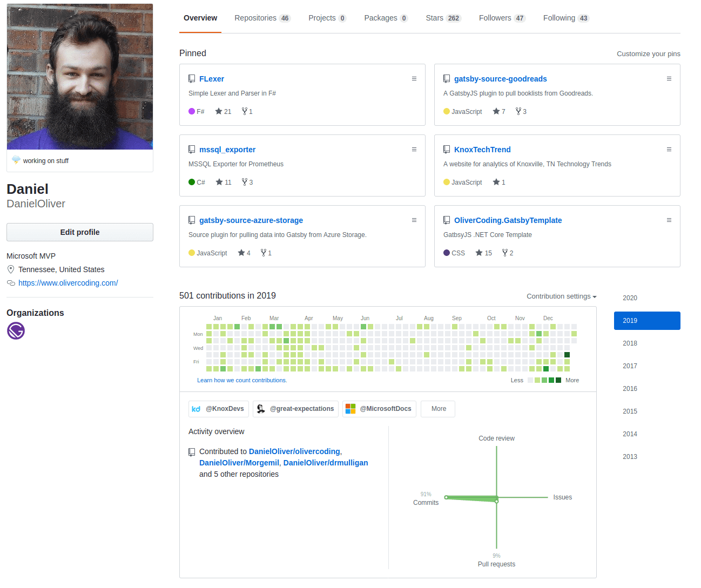
Task: Click the Microsoft logo on @MicrosoftDocs
Action: pyautogui.click(x=352, y=409)
